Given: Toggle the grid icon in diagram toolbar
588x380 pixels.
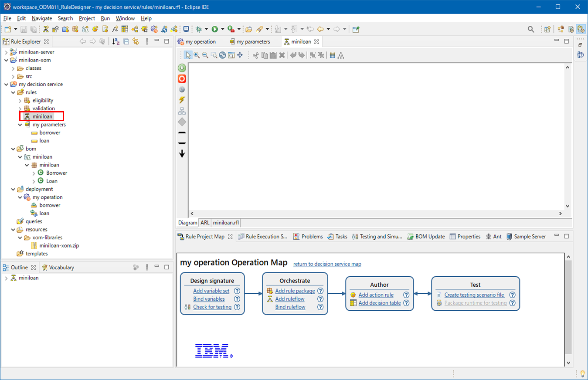Looking at the screenshot, I should coord(332,55).
